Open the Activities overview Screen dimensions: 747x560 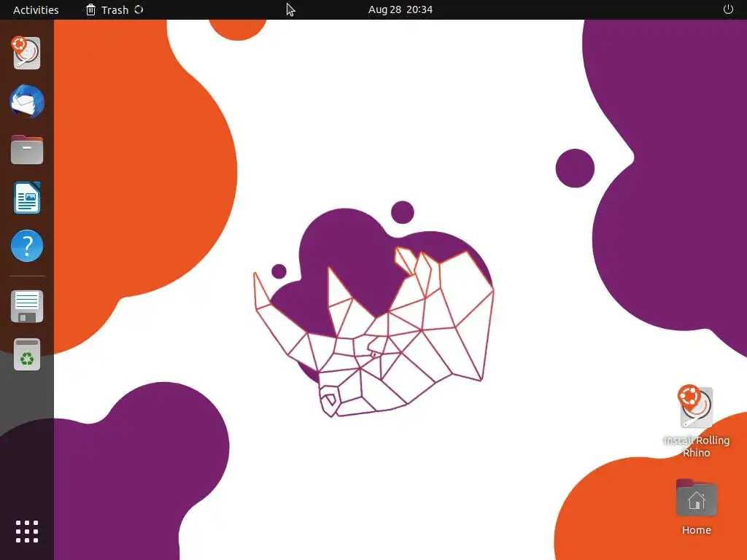pos(36,9)
